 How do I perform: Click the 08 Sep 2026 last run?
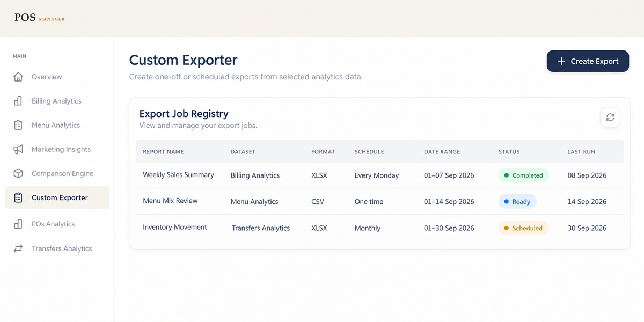pyautogui.click(x=587, y=175)
